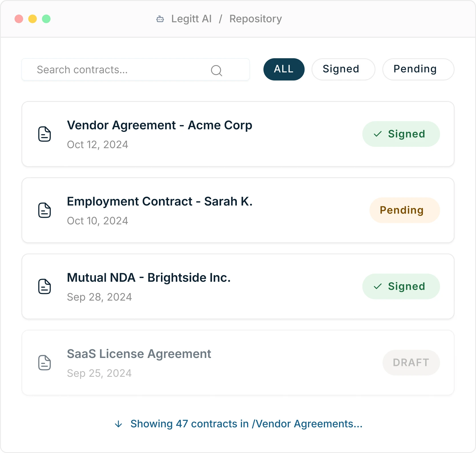Click the document icon beside Employment Contract - Sarah K.
476x453 pixels.
(45, 210)
